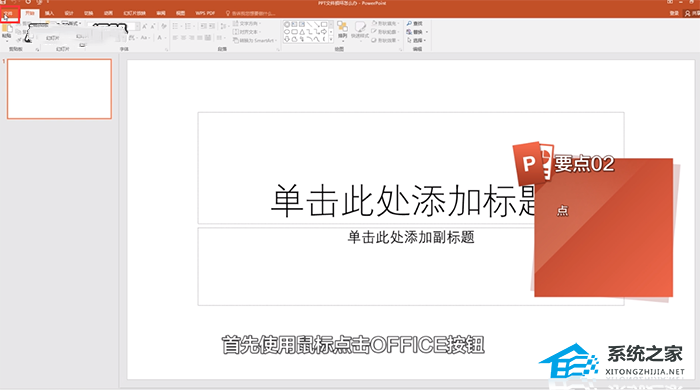Open the columns dropdown in paragraph group
Viewport: 700px width, 390px height.
220,38
